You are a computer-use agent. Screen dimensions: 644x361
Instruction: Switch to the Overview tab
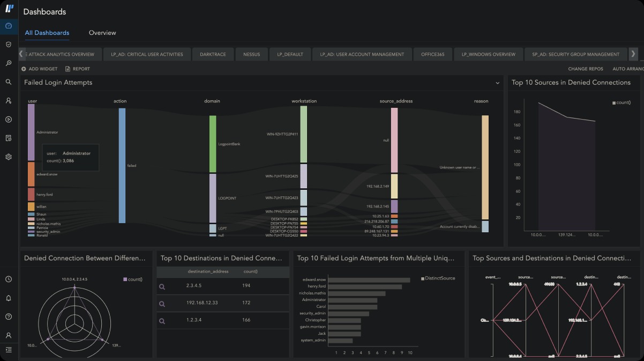102,33
